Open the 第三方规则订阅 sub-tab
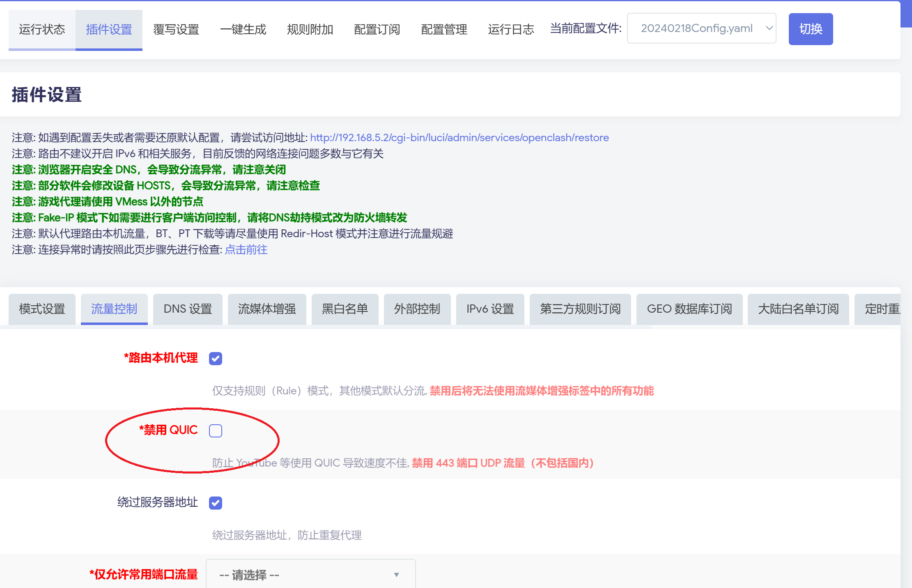The image size is (912, 588). [x=580, y=309]
